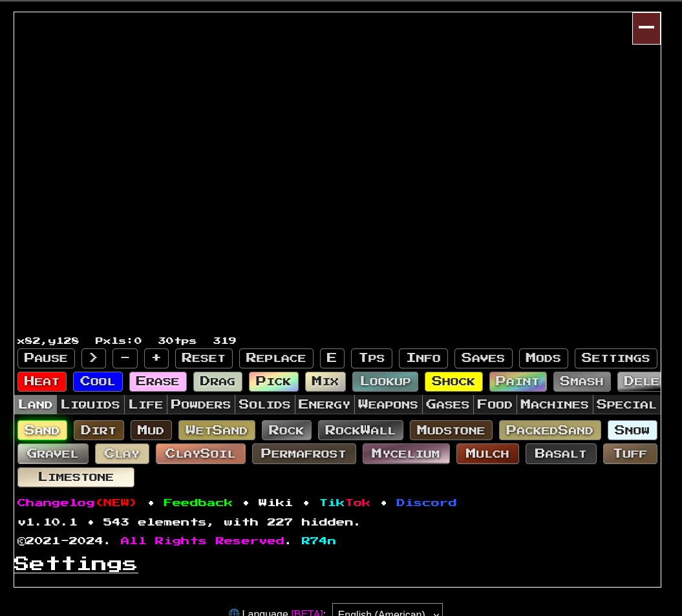682x616 pixels.
Task: Select the Cool tool
Action: tap(98, 381)
